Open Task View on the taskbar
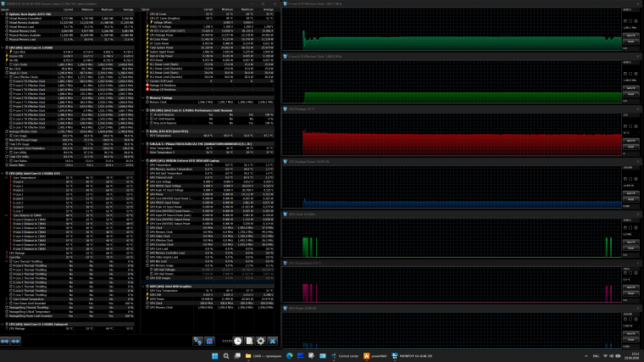Image resolution: width=644 pixels, height=362 pixels. pos(237,356)
